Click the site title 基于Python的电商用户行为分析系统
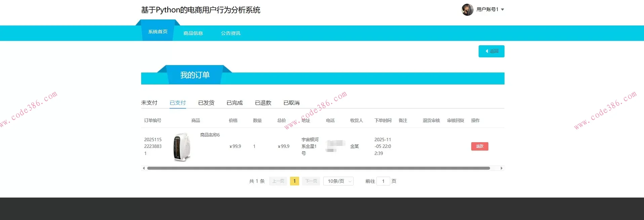The image size is (644, 220). tap(201, 10)
